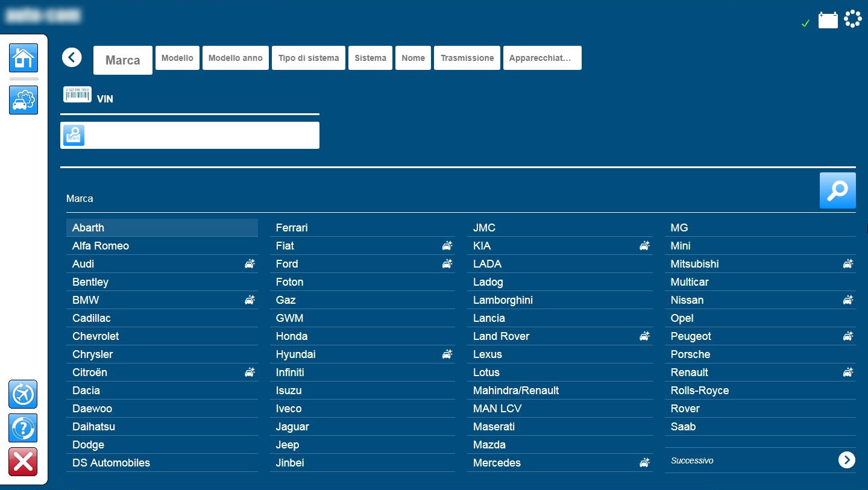This screenshot has height=490, width=868.
Task: Choose Lamborghini brand
Action: click(560, 300)
